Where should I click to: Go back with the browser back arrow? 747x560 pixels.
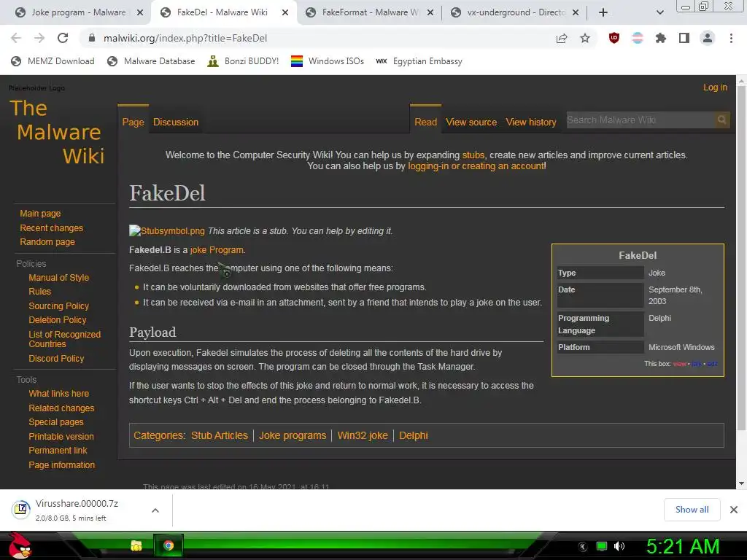[16, 38]
